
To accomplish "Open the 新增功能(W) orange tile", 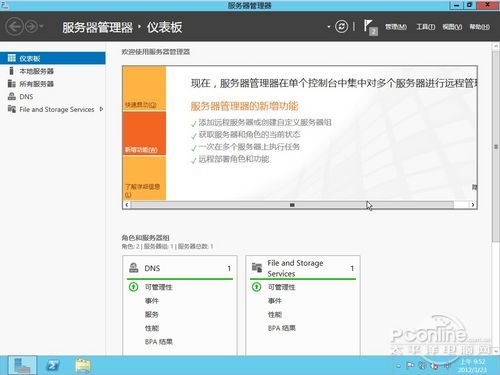I will [x=144, y=133].
